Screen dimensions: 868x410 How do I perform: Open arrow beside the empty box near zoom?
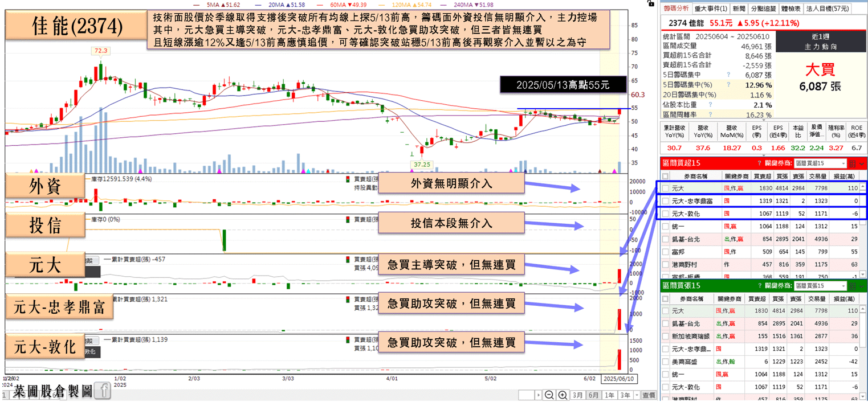538,395
